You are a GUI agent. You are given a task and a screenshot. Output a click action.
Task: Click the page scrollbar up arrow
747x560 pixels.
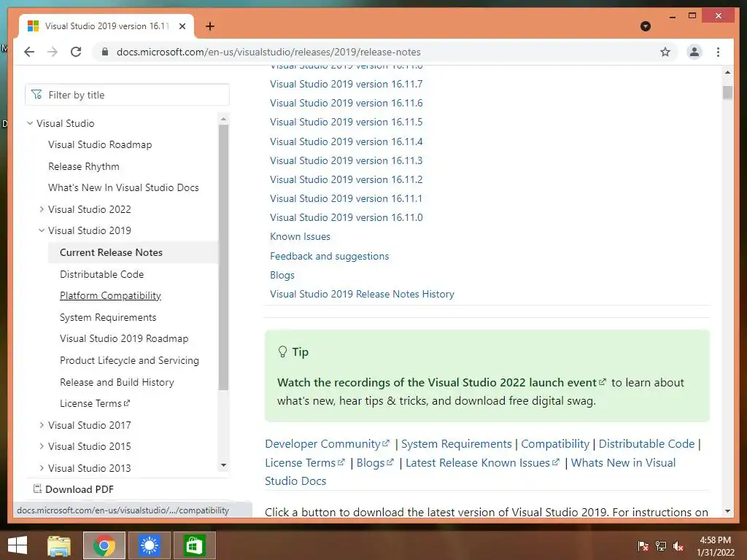(x=727, y=72)
